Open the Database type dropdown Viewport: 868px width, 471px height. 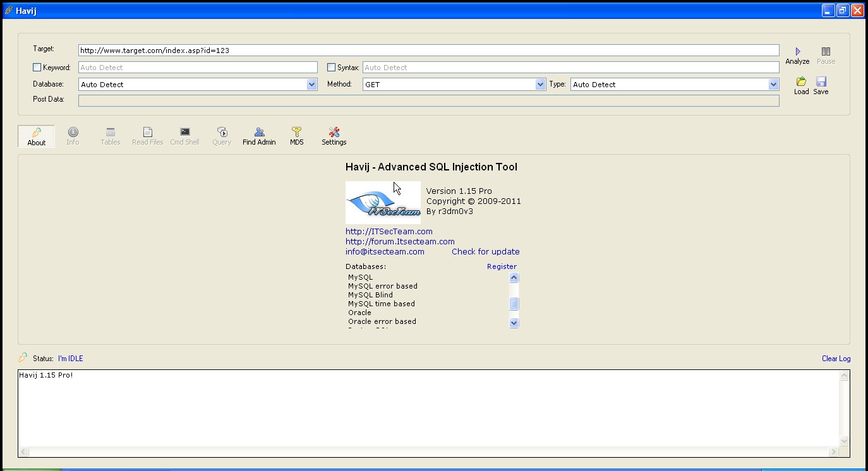[311, 83]
